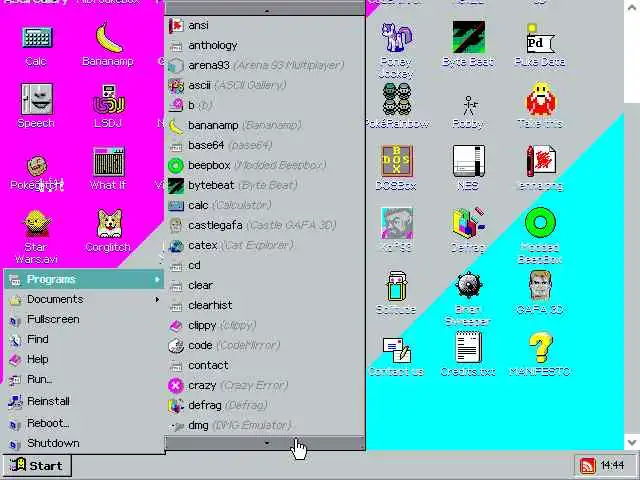
Task: Open the Pokeglitch desktop icon
Action: pos(36,173)
